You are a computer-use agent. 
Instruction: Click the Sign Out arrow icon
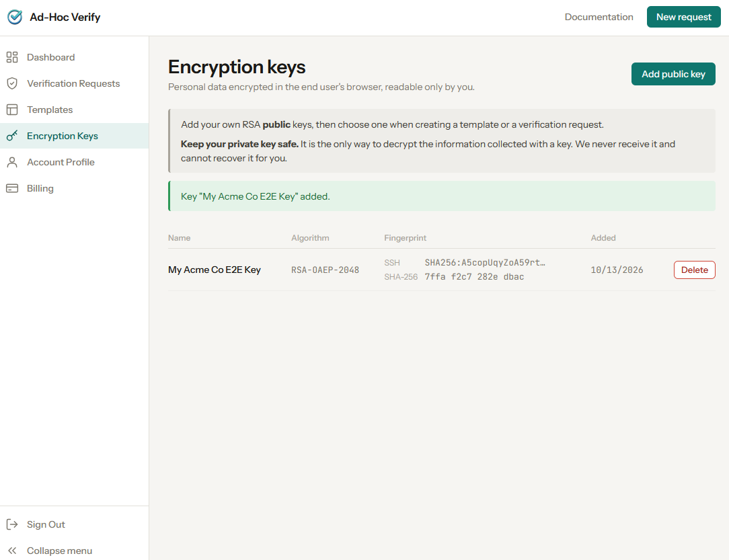coord(12,524)
